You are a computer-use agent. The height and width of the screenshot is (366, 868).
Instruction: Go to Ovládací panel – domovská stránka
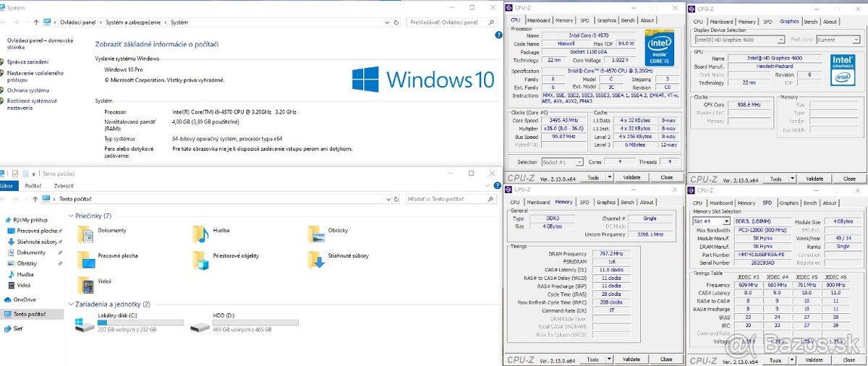[x=40, y=44]
